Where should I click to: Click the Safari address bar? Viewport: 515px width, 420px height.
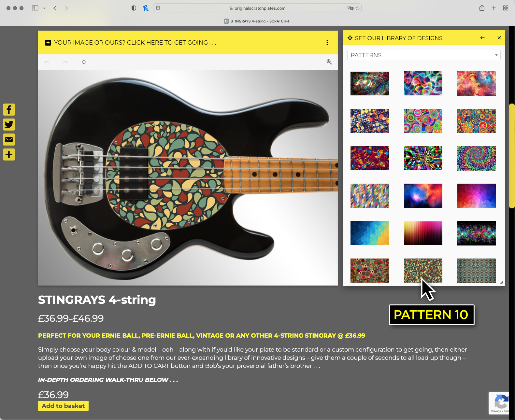pyautogui.click(x=257, y=8)
